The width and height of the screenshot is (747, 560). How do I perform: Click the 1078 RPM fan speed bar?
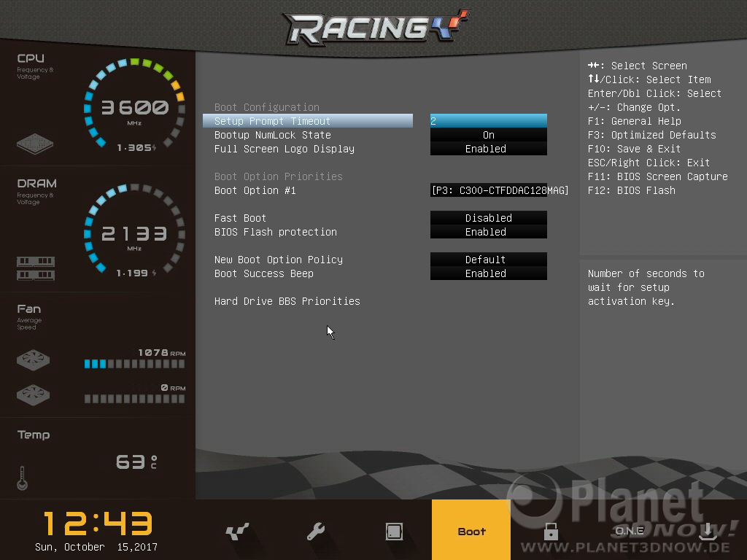(134, 364)
